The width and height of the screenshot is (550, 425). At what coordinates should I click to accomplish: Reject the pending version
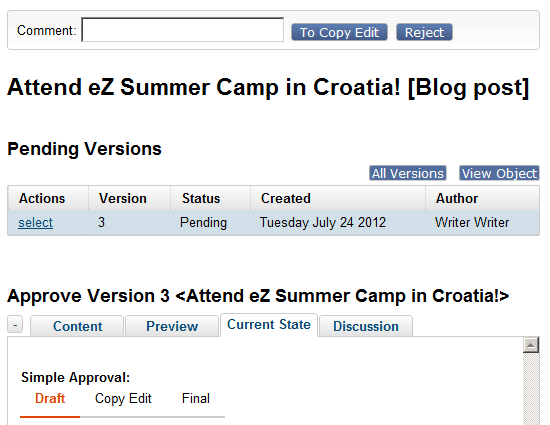424,32
